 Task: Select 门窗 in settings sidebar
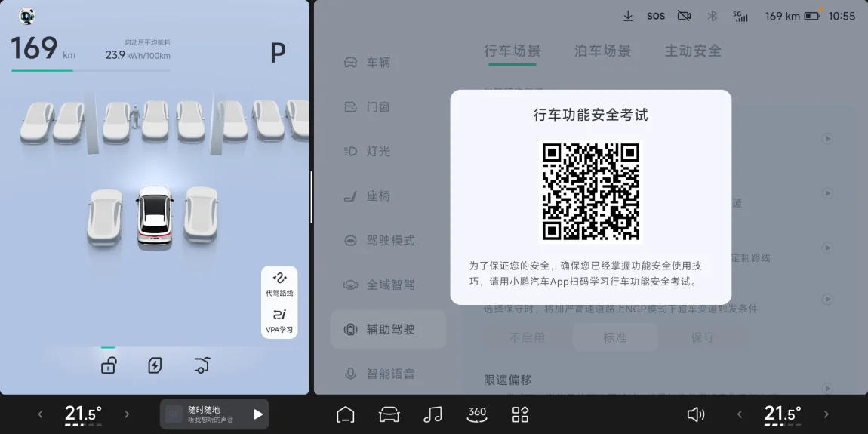[x=389, y=107]
